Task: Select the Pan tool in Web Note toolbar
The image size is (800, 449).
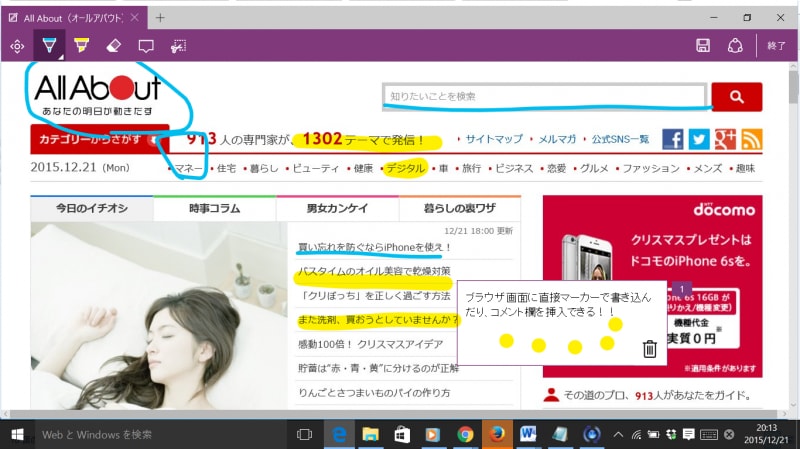Action: (x=17, y=45)
